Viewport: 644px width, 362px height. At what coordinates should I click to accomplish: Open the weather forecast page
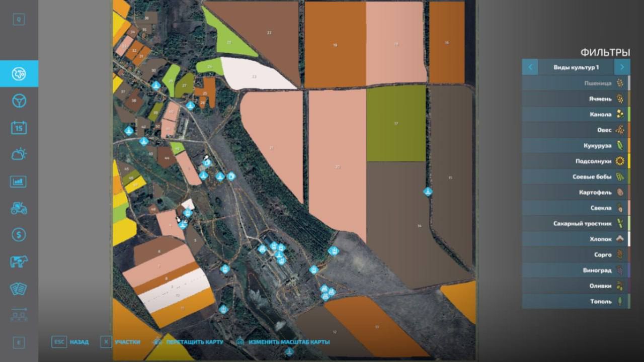tap(19, 154)
